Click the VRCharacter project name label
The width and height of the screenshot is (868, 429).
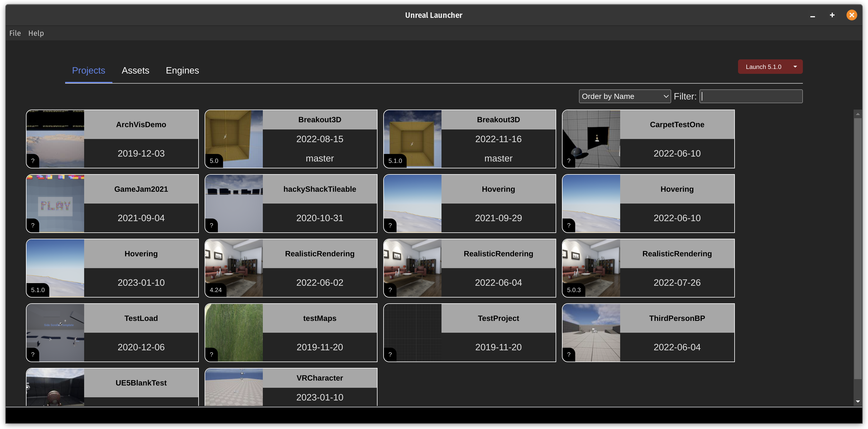319,378
